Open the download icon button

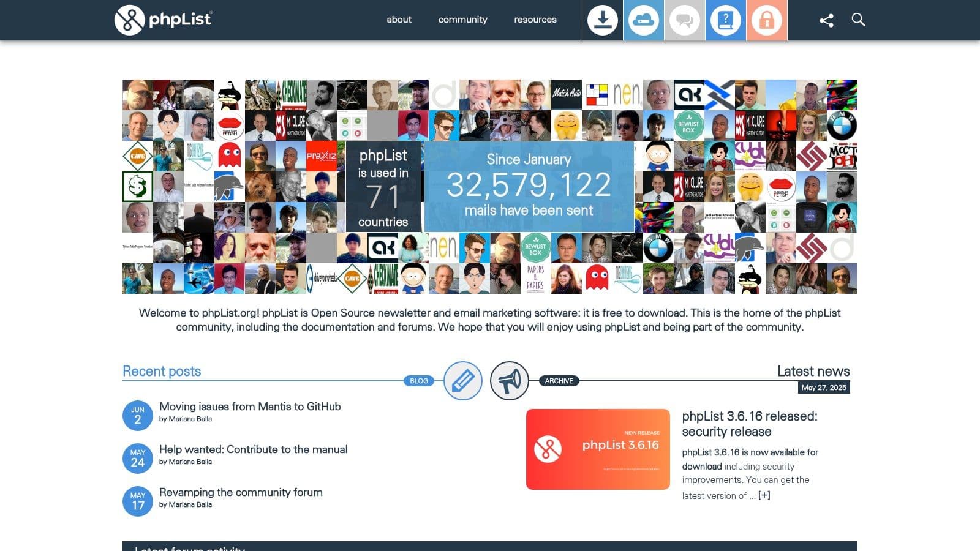click(x=603, y=20)
